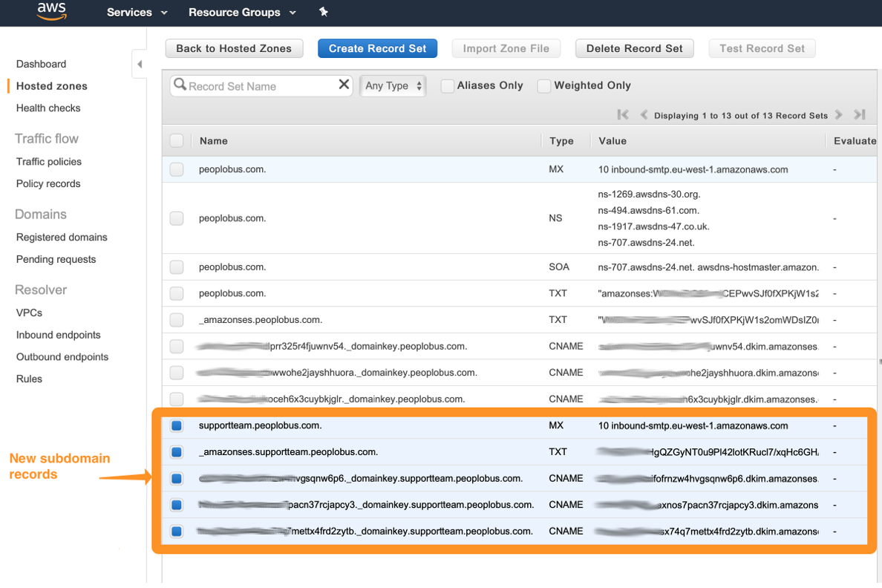Click the ns-1269.awsdns-30.org. value
The image size is (882, 588).
tap(649, 194)
